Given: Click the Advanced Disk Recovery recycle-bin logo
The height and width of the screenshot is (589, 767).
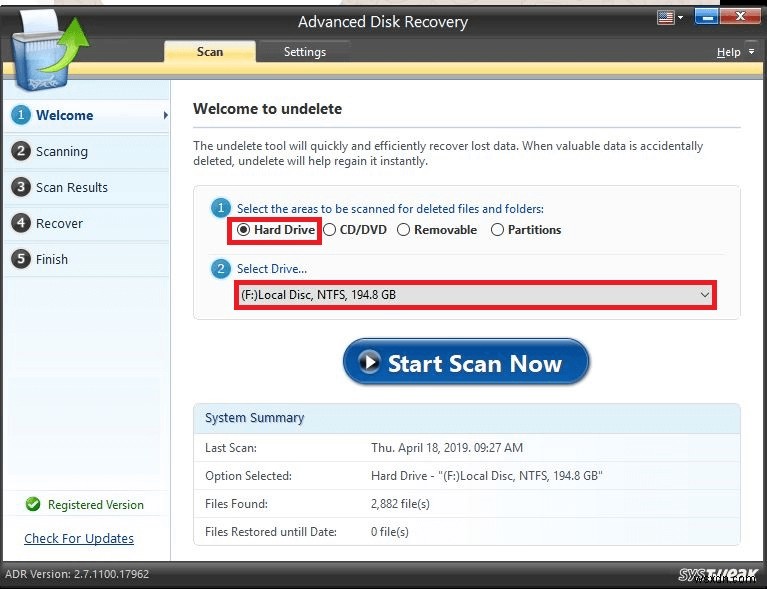Looking at the screenshot, I should point(50,50).
